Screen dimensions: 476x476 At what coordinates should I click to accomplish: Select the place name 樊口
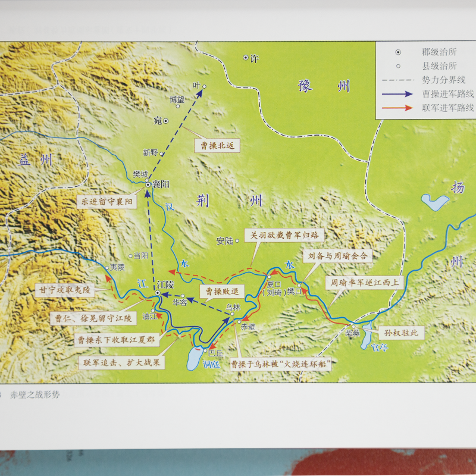coord(293,292)
